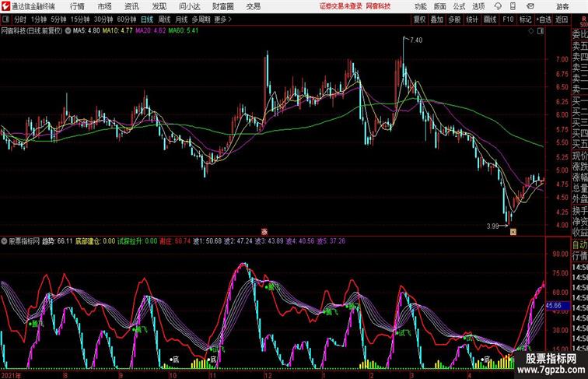Image resolution: width=588 pixels, height=379 pixels.
Task: Click the 波1: 50.68 indicator value
Action: point(208,241)
